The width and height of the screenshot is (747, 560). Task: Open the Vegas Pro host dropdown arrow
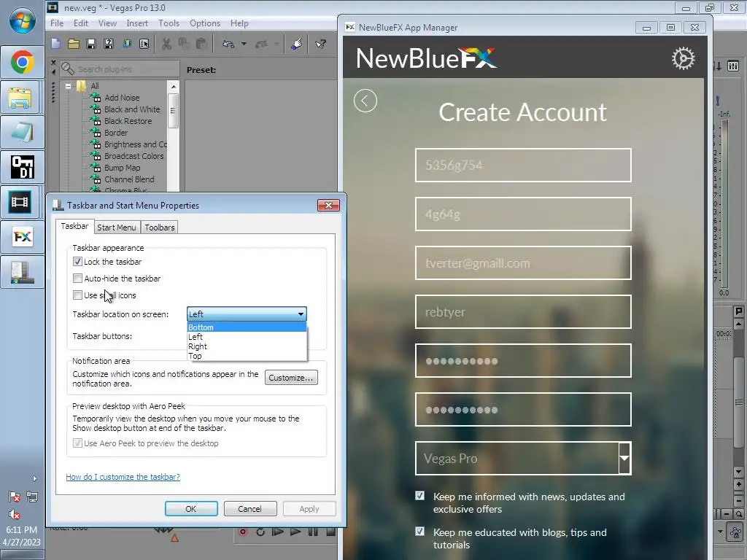tap(624, 458)
